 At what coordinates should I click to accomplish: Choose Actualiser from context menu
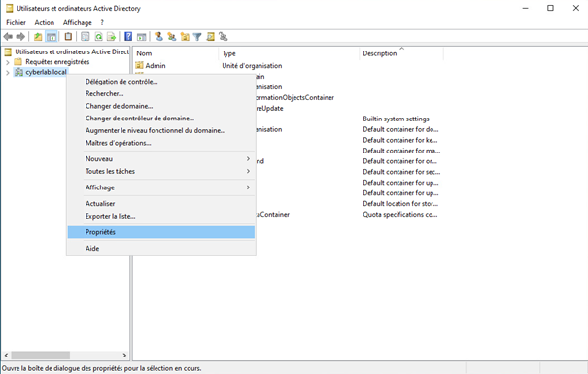(161, 203)
